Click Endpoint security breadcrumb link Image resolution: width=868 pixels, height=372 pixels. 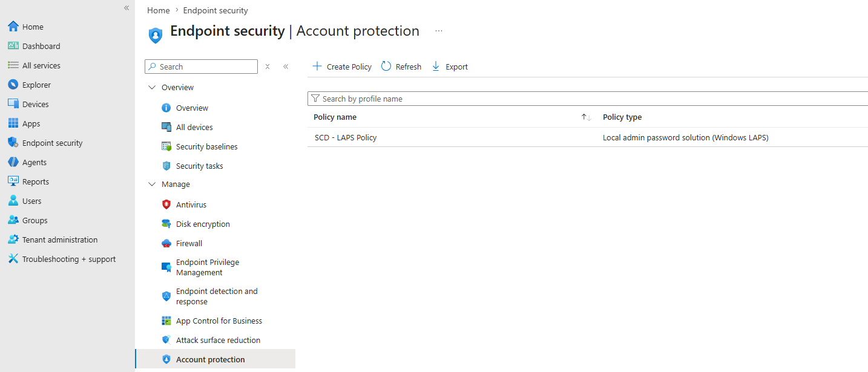point(215,10)
